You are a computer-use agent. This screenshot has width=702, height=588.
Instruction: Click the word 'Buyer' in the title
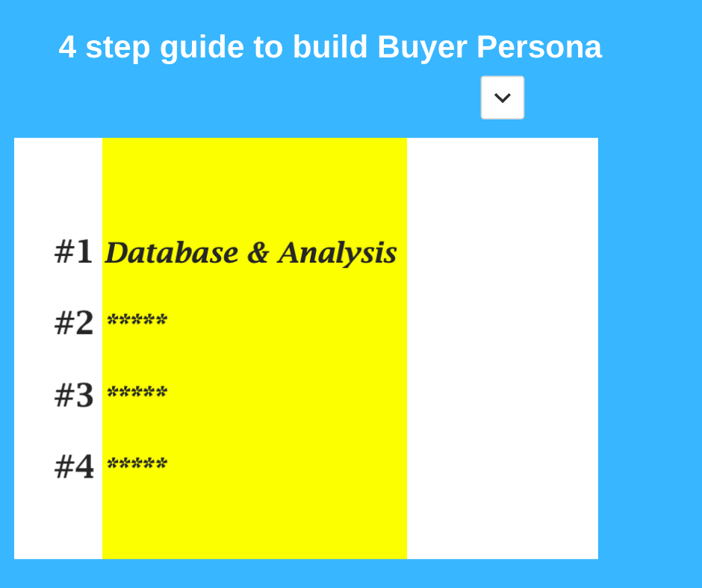tap(422, 48)
